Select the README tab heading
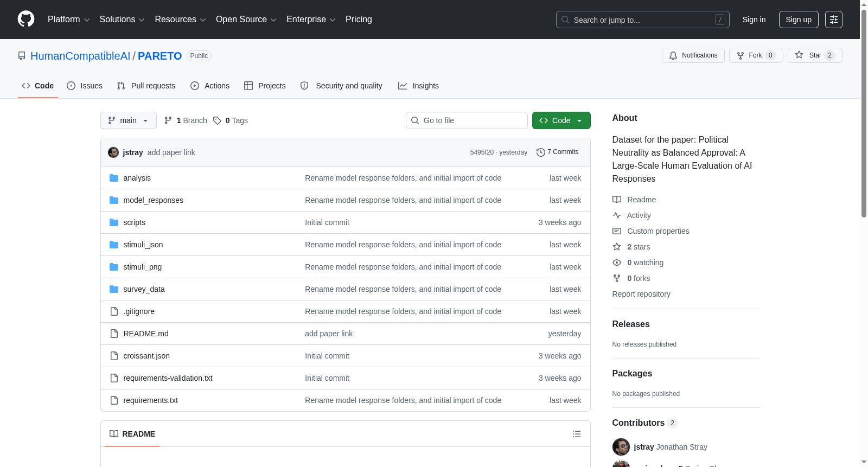This screenshot has width=868, height=467. tap(132, 434)
